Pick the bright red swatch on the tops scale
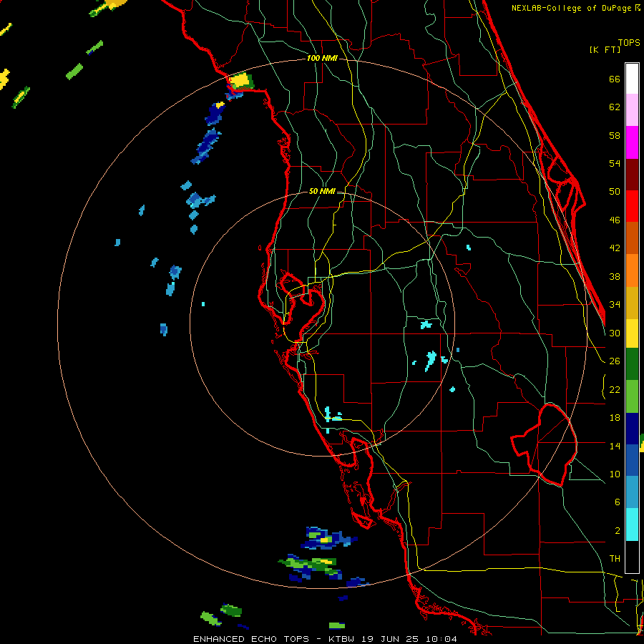Screen dimensions: 644x644 click(632, 206)
